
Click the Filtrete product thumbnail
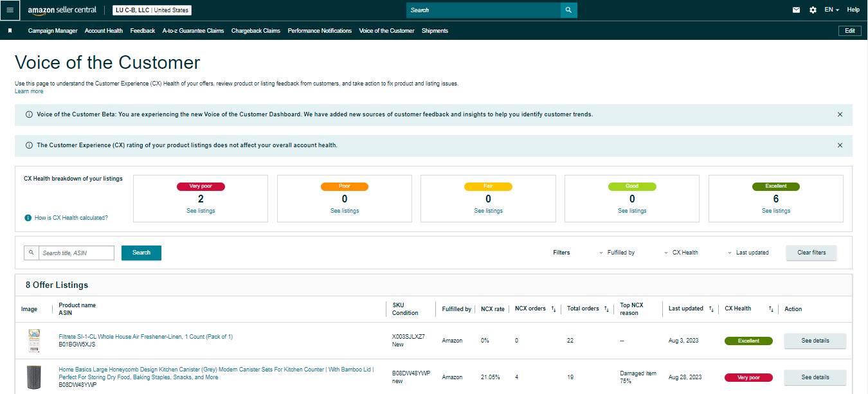[x=33, y=341]
